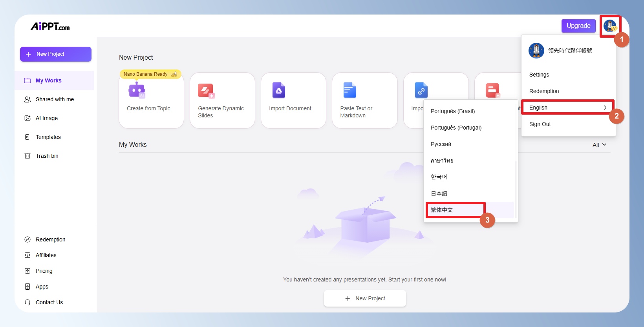Select 日本語 in the language list
The width and height of the screenshot is (644, 327).
[x=439, y=194]
